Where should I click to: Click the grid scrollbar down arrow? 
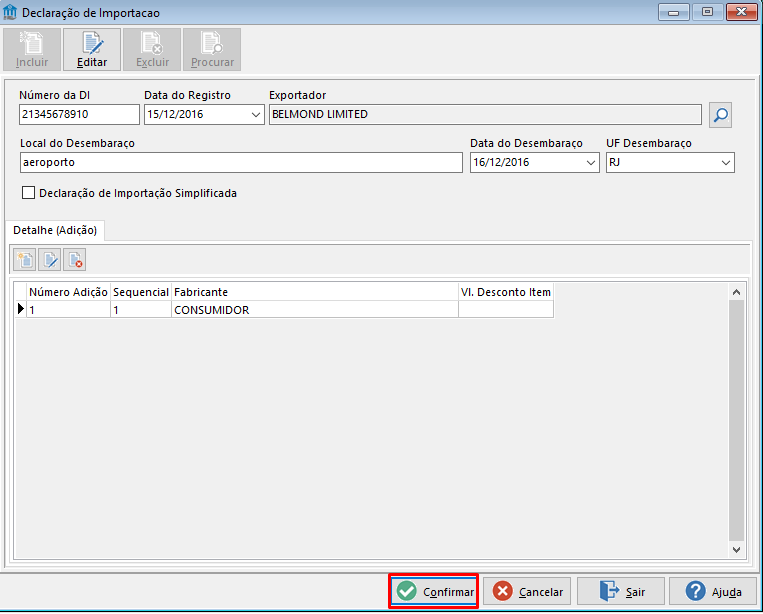pos(736,549)
